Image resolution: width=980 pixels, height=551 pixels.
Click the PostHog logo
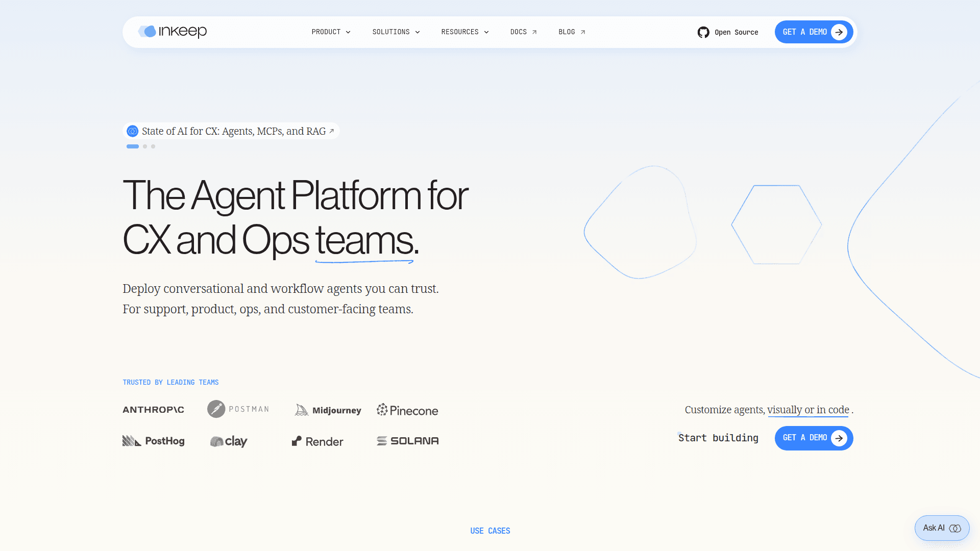(153, 441)
